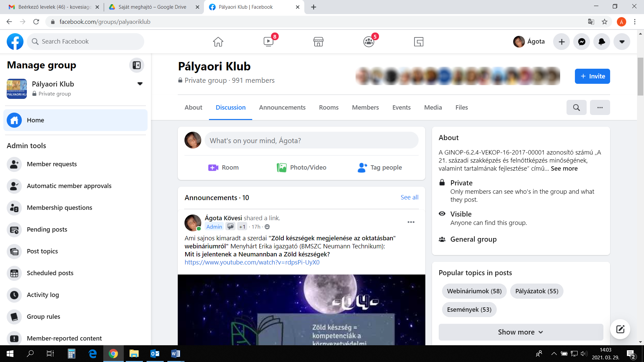Open Member requests
The width and height of the screenshot is (644, 362).
point(75,164)
